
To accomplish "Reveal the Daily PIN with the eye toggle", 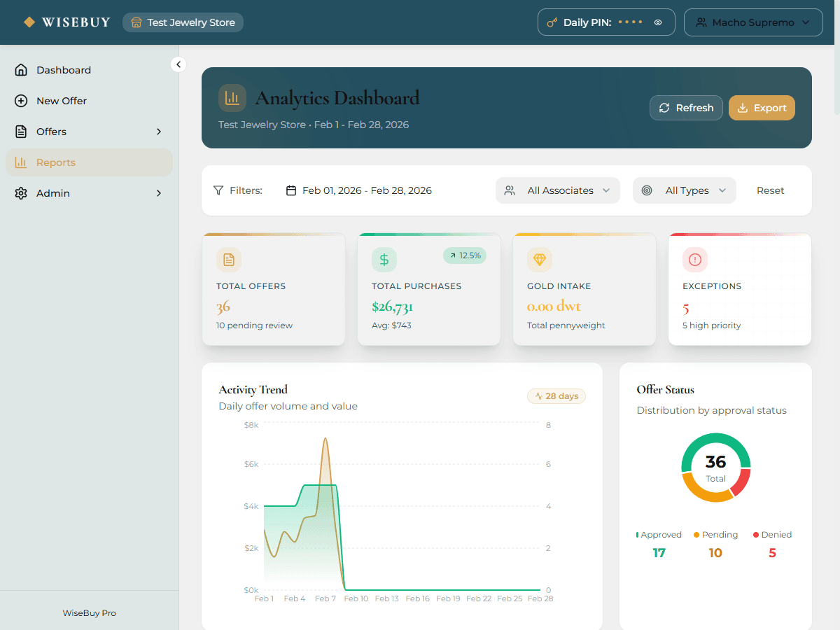I will pyautogui.click(x=657, y=22).
